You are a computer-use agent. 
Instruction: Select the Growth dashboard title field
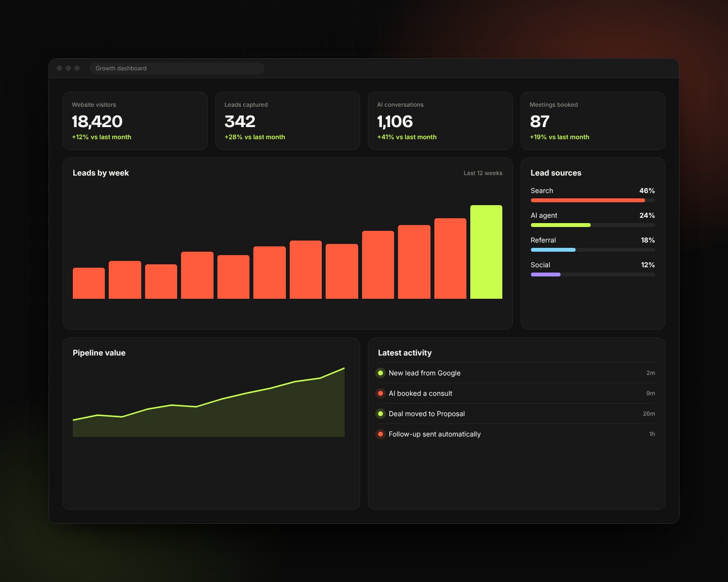[x=177, y=68]
